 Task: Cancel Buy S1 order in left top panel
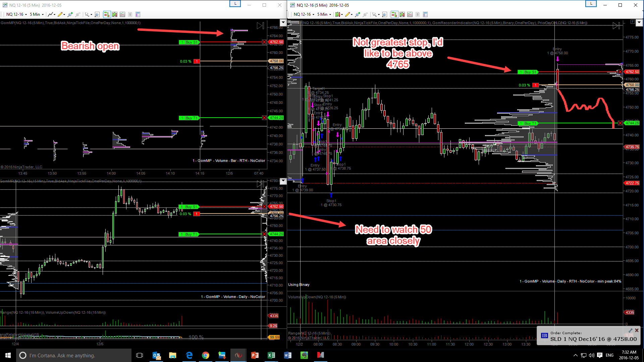click(264, 42)
